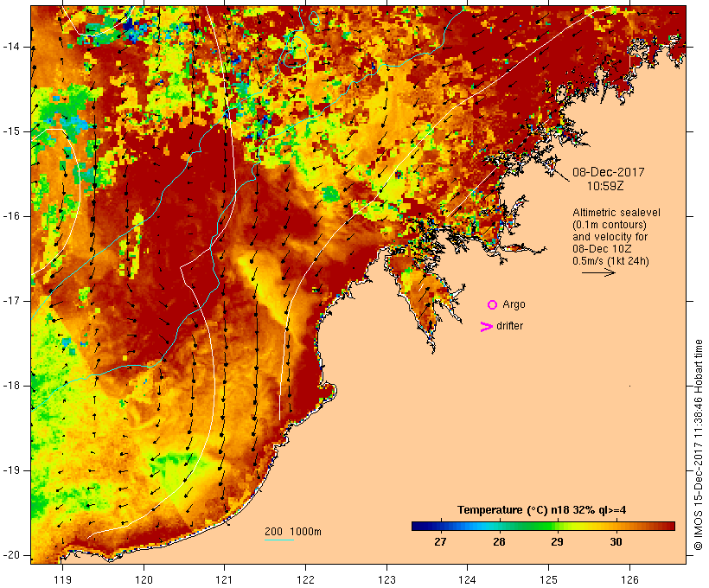
Task: Click the '200 1000m' bathymetry label
Action: 293,532
